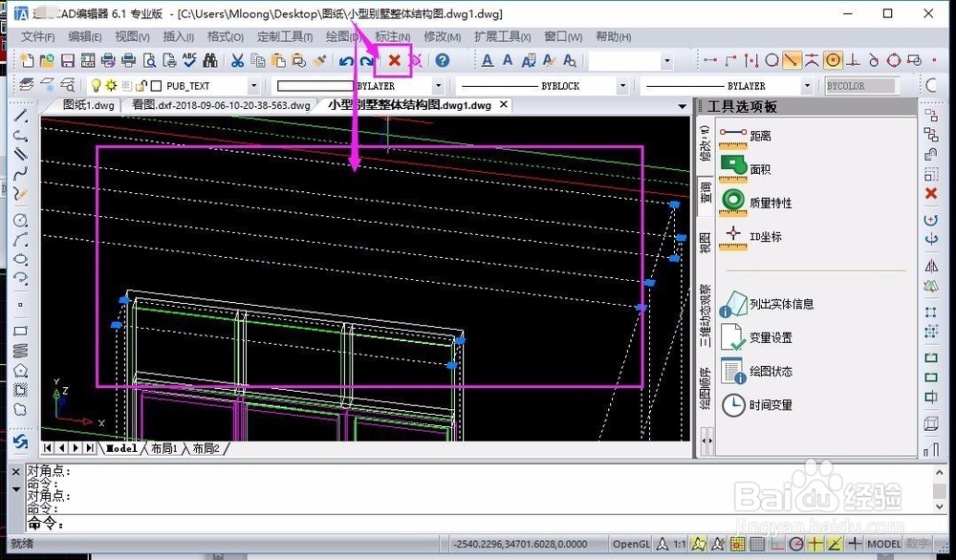956x560 pixels.
Task: Open the 修改(M) menu
Action: [x=442, y=36]
